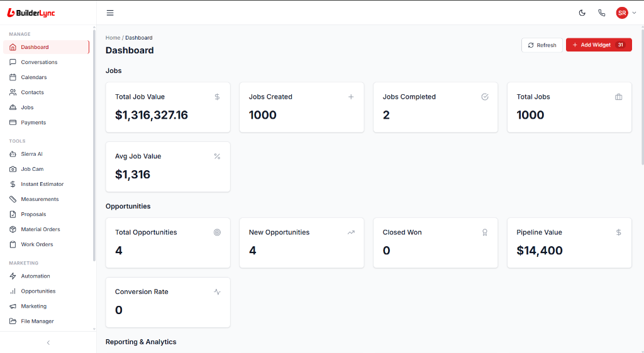
Task: Click the sidebar vertical scrollbar
Action: click(x=94, y=146)
